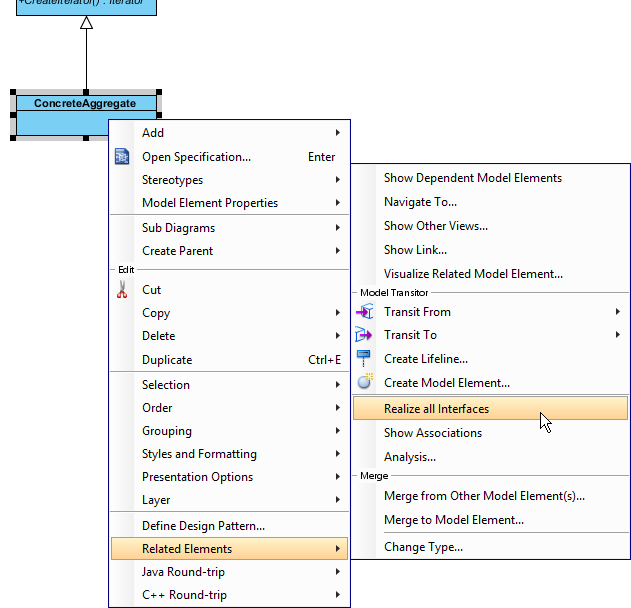Open the Transit To submenu

tap(491, 335)
